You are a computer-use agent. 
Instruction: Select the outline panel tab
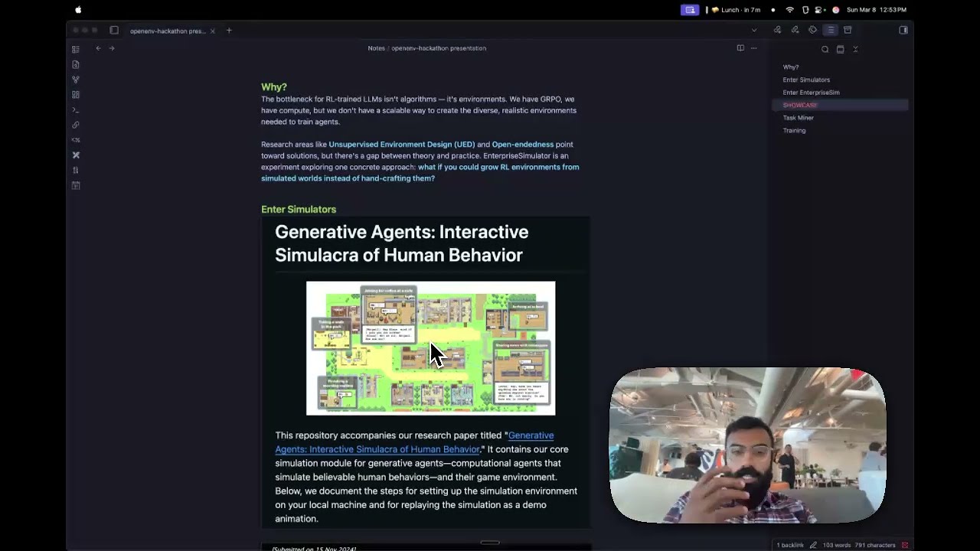pos(830,30)
